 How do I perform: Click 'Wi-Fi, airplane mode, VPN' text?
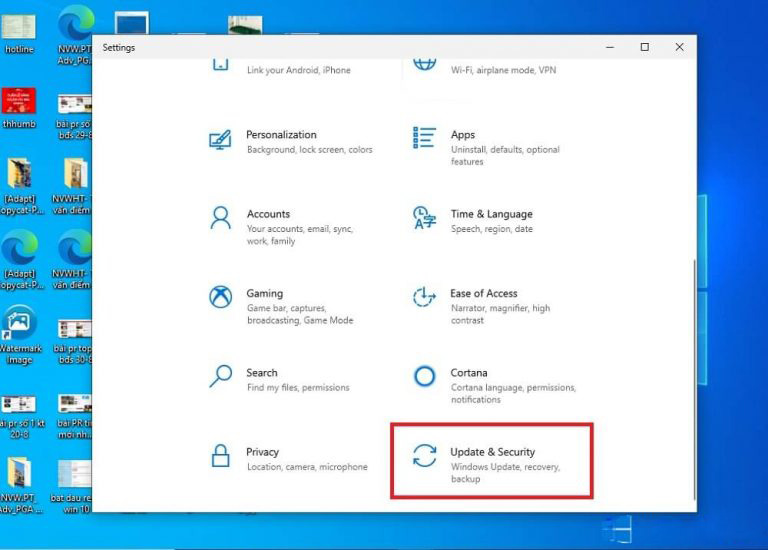point(504,70)
